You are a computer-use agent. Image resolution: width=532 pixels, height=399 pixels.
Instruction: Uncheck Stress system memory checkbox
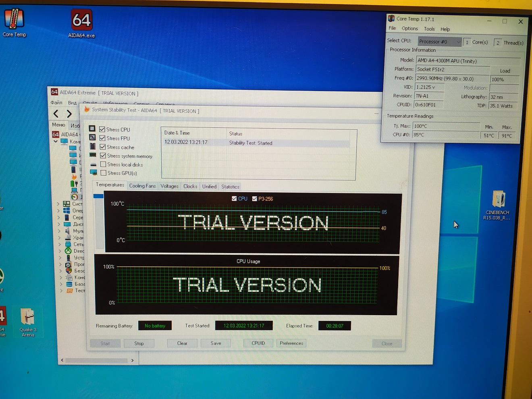point(103,156)
